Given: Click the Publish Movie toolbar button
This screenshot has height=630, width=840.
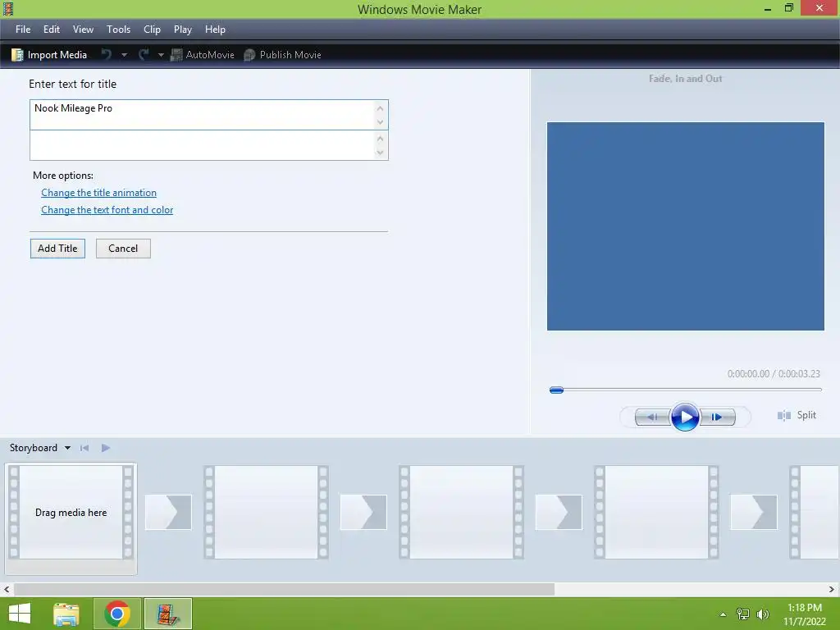Looking at the screenshot, I should pos(282,55).
